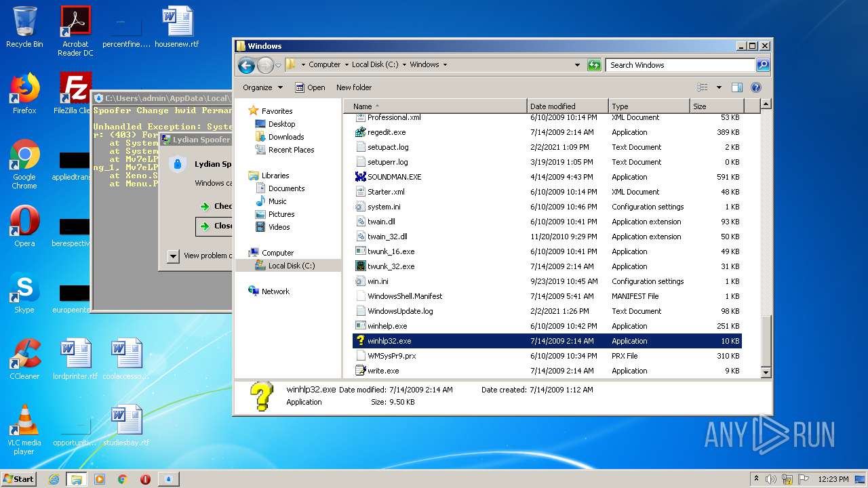Screen dimensions: 868x488
Task: Sort by Type column header
Action: coord(649,106)
